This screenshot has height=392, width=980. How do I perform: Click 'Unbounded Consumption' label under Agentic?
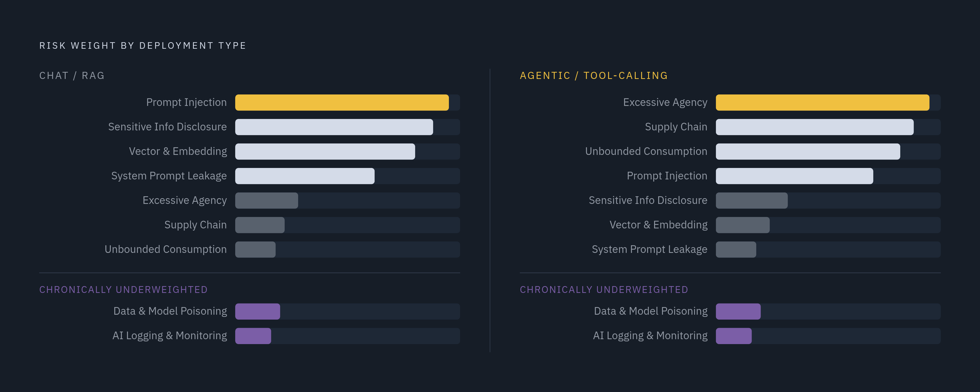(x=646, y=151)
